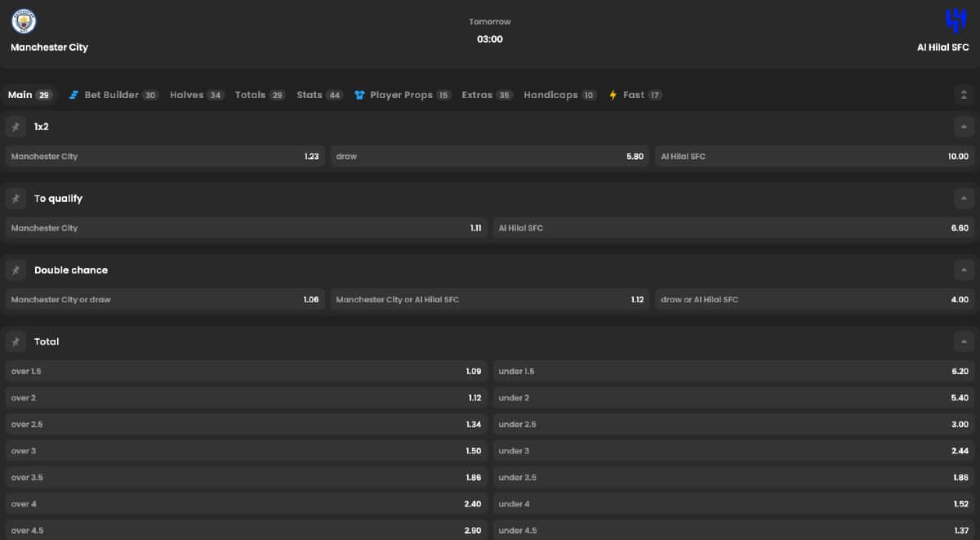Screen dimensions: 980x540
Task: Pin the To qualify market
Action: [x=16, y=199]
